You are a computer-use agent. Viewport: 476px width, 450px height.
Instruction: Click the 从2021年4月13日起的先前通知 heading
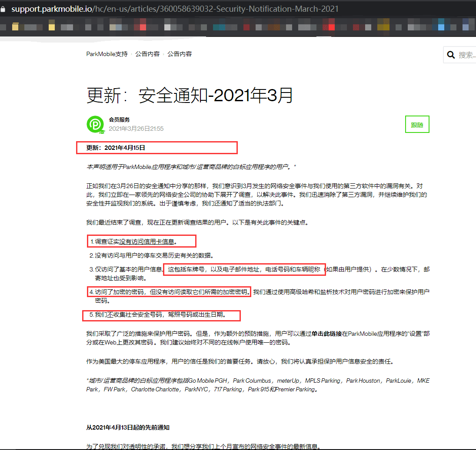pos(128,427)
